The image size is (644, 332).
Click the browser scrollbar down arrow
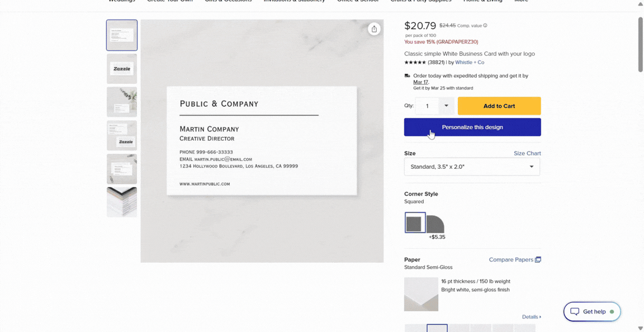(x=640, y=328)
